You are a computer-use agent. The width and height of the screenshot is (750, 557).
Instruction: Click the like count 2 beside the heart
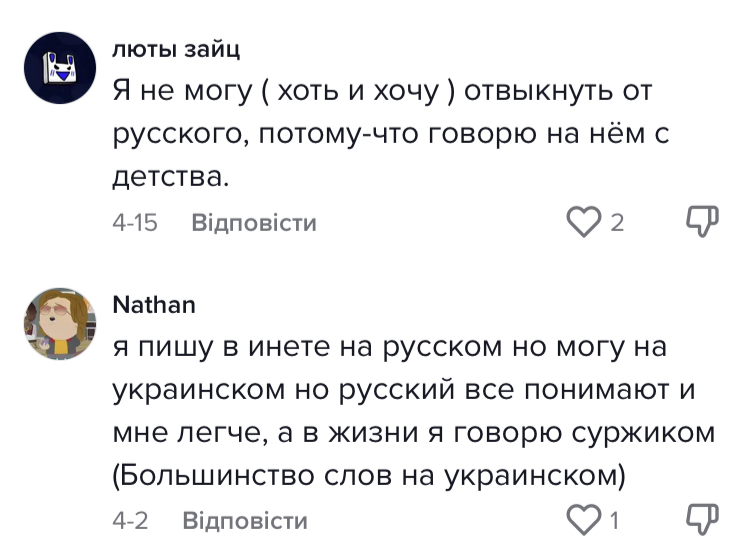tap(617, 223)
